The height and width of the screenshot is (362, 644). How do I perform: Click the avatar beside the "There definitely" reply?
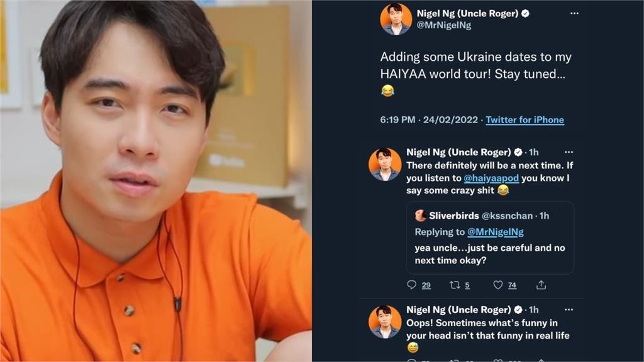[385, 165]
